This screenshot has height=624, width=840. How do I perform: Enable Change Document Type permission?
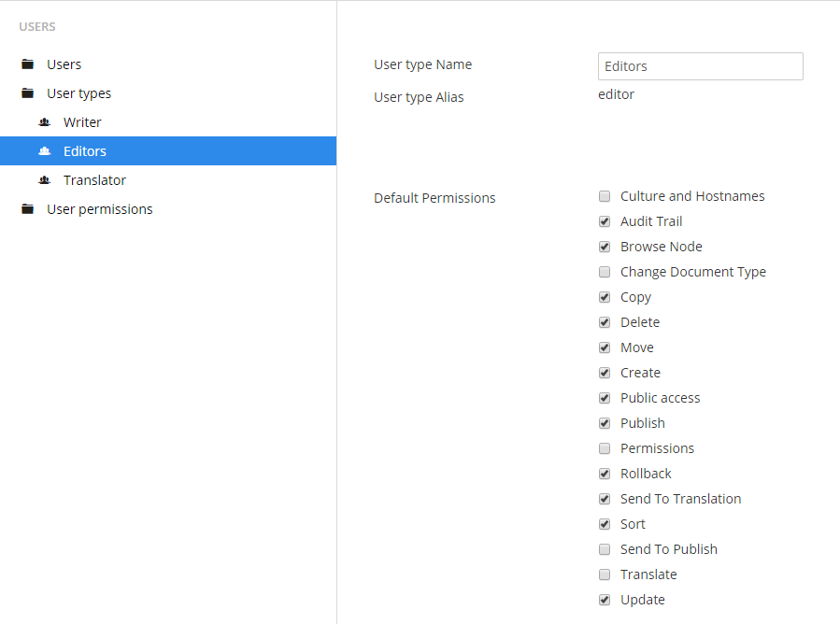tap(605, 272)
